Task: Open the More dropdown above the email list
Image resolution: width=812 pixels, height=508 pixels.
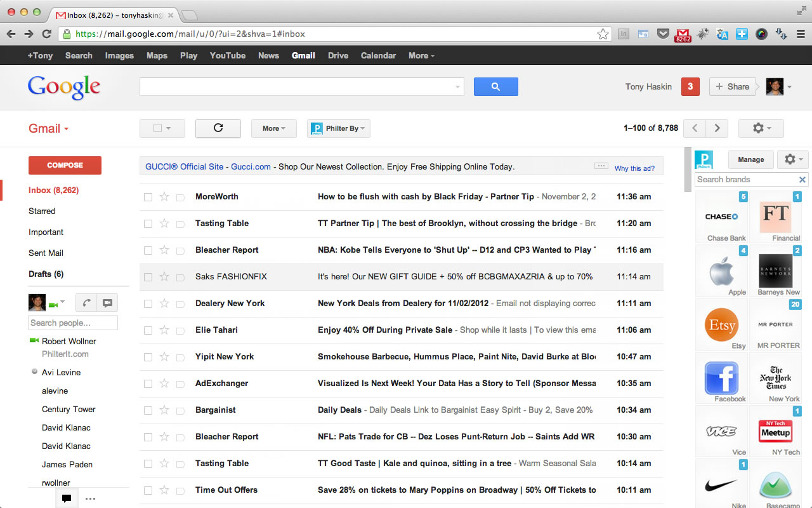Action: click(x=273, y=128)
